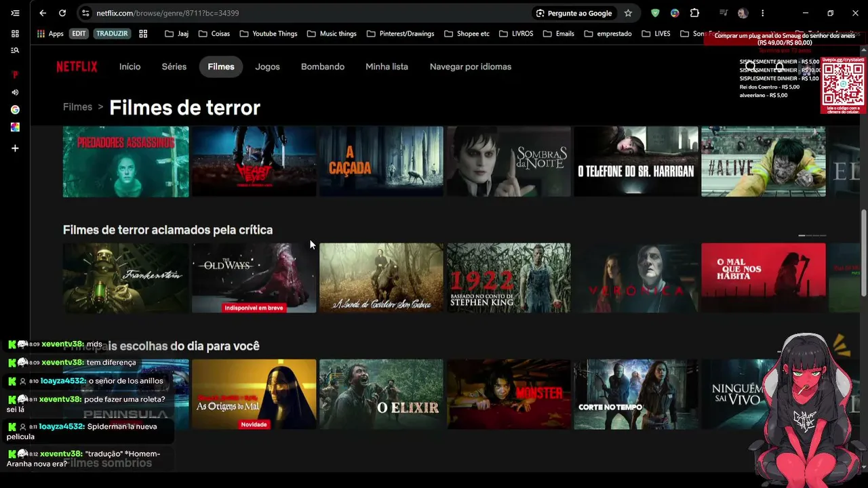Viewport: 868px width, 488px height.
Task: Open the Séries section
Action: point(174,66)
